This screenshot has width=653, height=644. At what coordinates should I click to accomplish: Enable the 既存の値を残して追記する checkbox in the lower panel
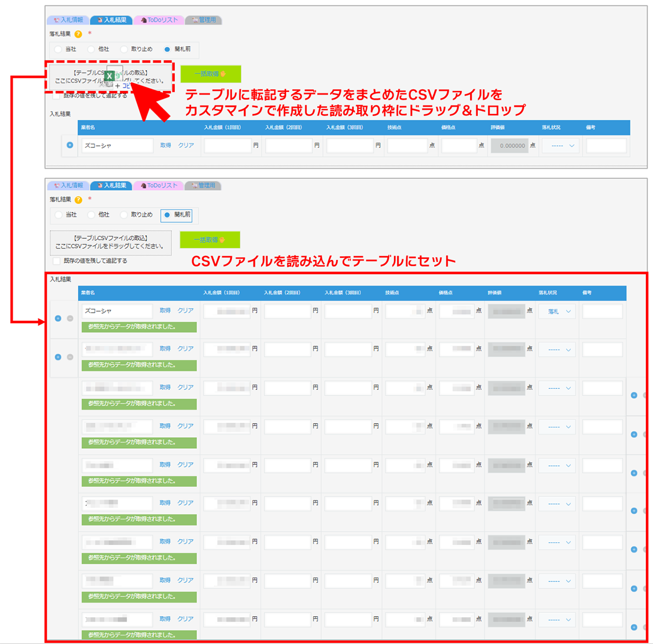click(x=57, y=261)
